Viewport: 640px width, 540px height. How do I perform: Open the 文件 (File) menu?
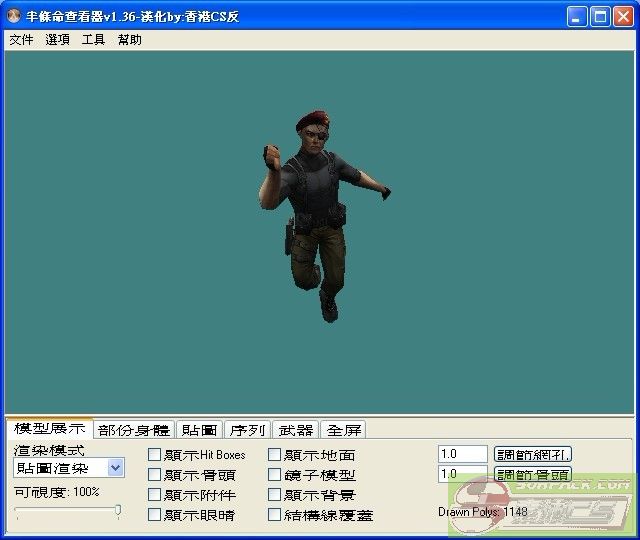point(21,40)
